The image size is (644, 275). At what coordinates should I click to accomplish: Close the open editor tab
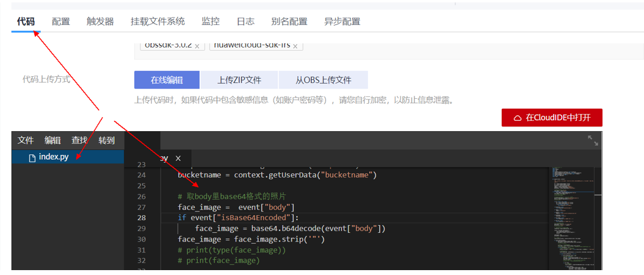[x=178, y=158]
